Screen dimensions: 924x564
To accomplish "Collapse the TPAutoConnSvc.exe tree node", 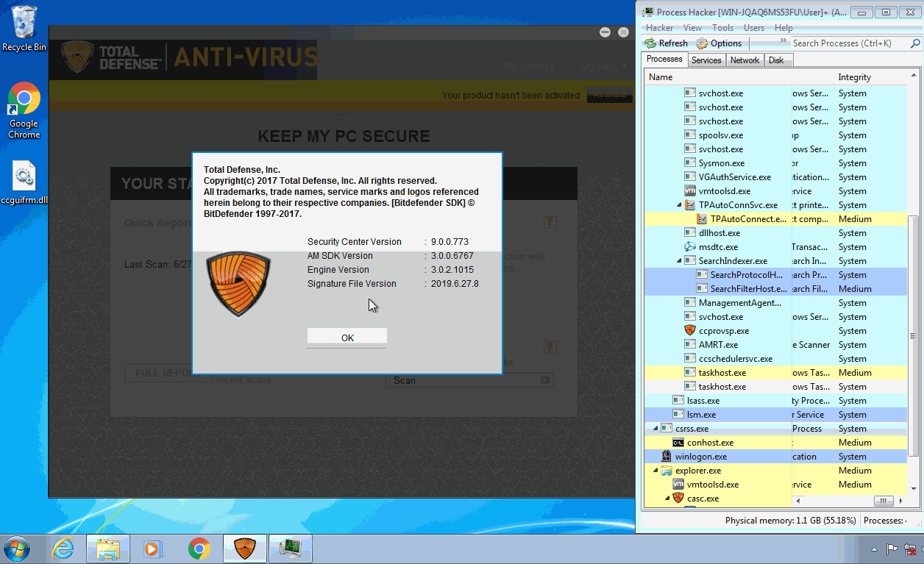I will pyautogui.click(x=680, y=205).
